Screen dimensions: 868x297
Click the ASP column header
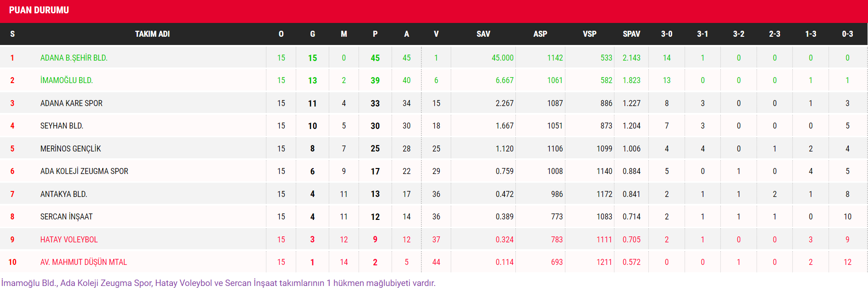pyautogui.click(x=540, y=34)
